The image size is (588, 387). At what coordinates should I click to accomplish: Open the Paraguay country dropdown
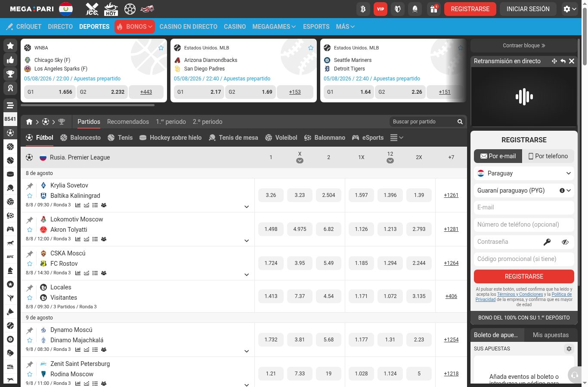524,173
